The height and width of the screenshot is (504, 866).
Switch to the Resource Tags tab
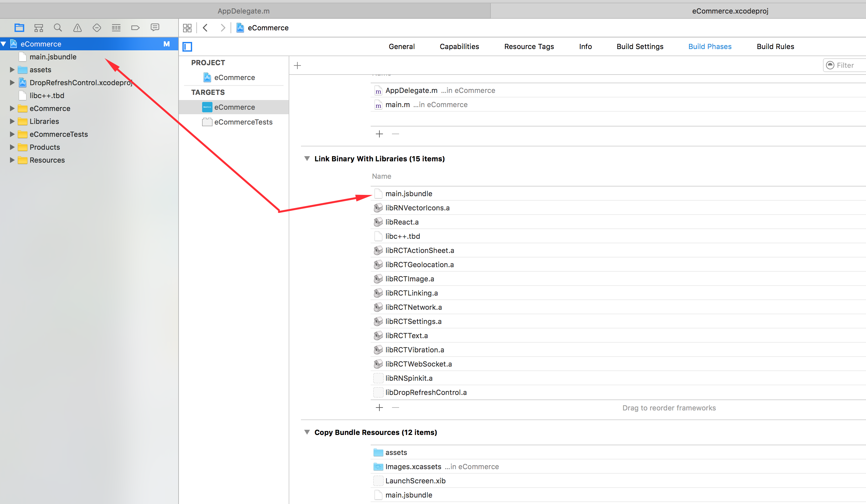(x=529, y=46)
